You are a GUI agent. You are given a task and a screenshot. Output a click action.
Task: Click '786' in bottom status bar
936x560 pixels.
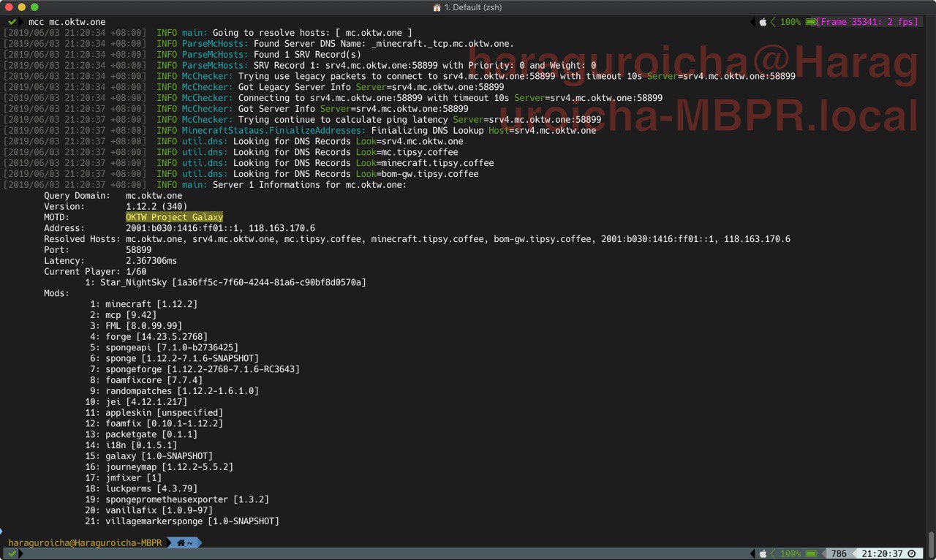pyautogui.click(x=839, y=553)
